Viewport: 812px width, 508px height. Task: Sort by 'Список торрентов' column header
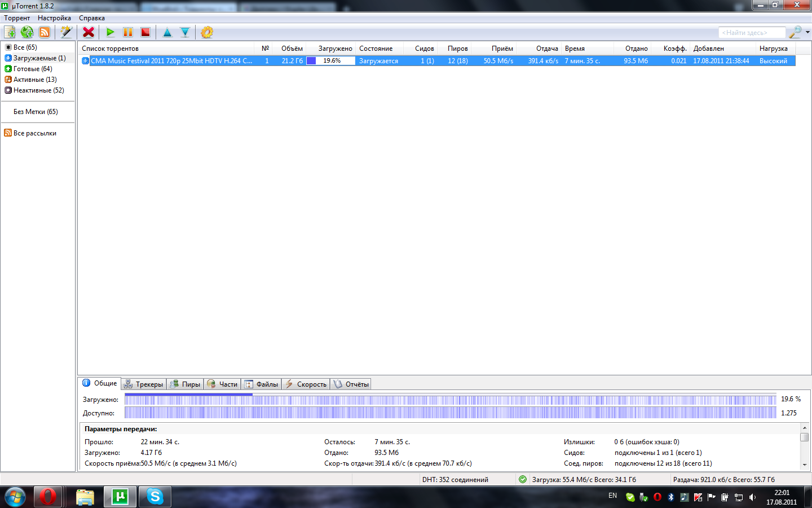pyautogui.click(x=166, y=49)
